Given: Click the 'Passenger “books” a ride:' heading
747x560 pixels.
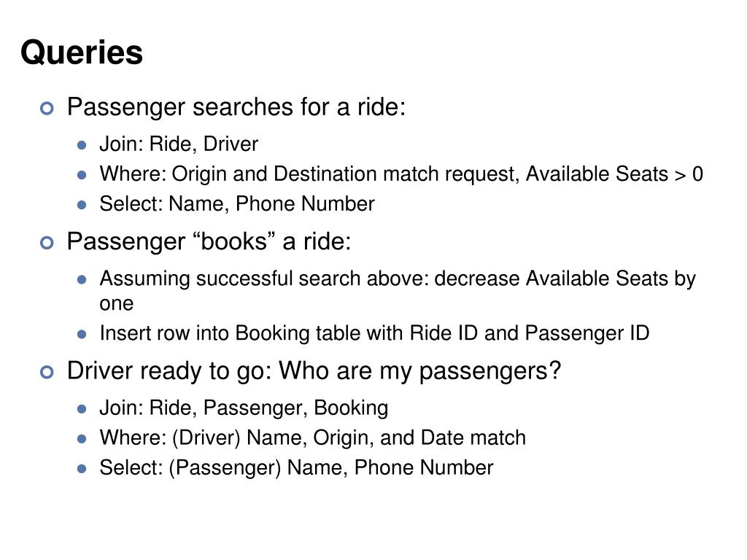Looking at the screenshot, I should tap(209, 241).
